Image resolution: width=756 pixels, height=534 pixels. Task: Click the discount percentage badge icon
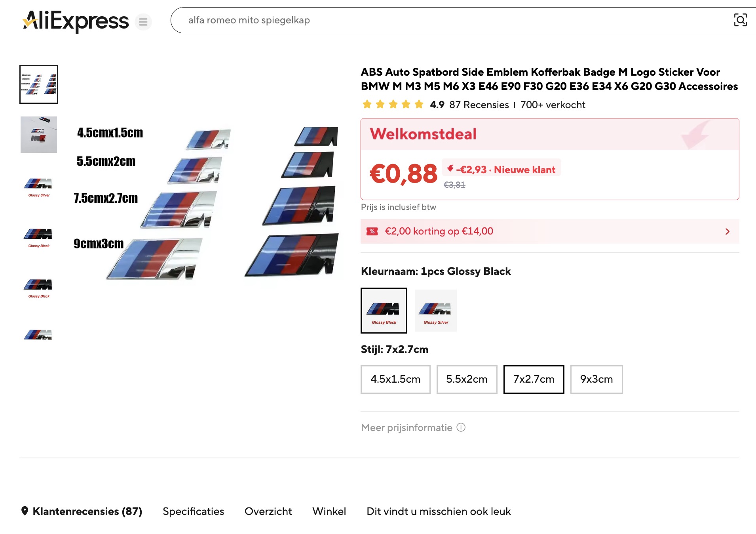coord(372,231)
